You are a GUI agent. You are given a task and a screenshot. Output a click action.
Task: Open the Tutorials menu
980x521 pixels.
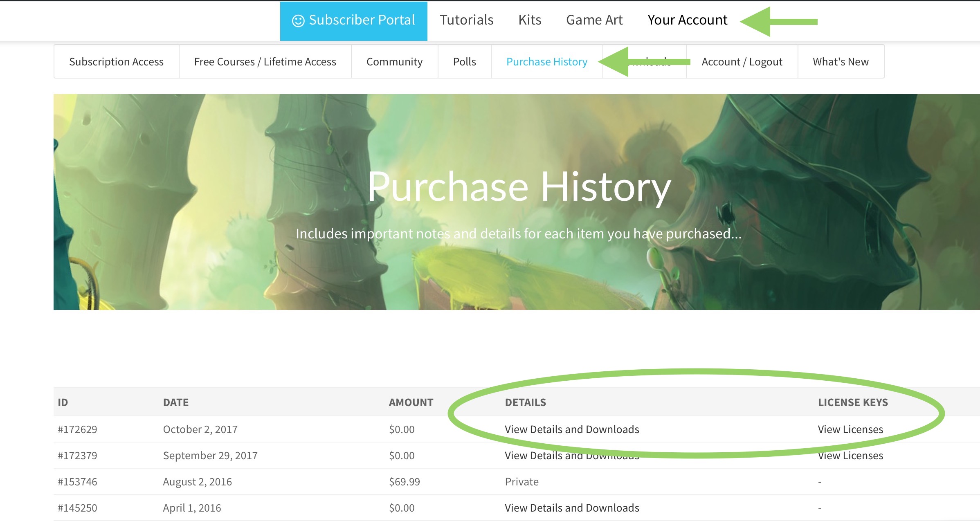coord(466,20)
